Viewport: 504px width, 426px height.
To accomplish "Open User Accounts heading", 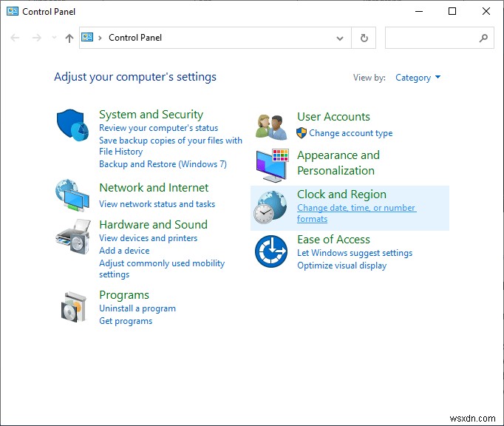I will click(333, 116).
